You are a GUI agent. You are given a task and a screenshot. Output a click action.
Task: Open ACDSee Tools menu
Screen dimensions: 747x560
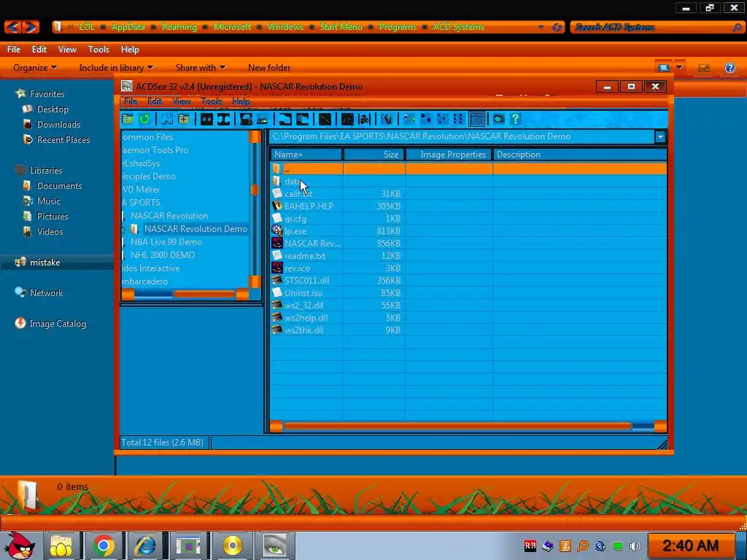point(211,101)
